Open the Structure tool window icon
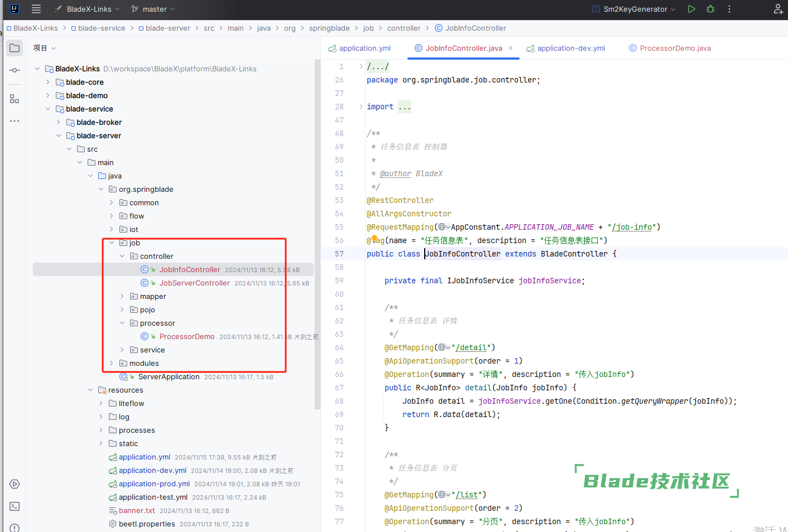Viewport: 788px width, 532px height. [x=15, y=99]
